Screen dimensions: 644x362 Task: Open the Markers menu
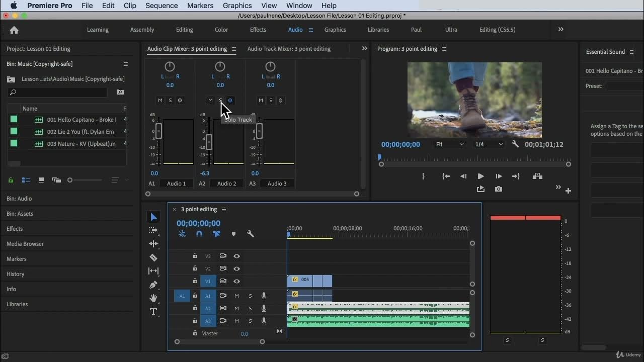tap(200, 6)
